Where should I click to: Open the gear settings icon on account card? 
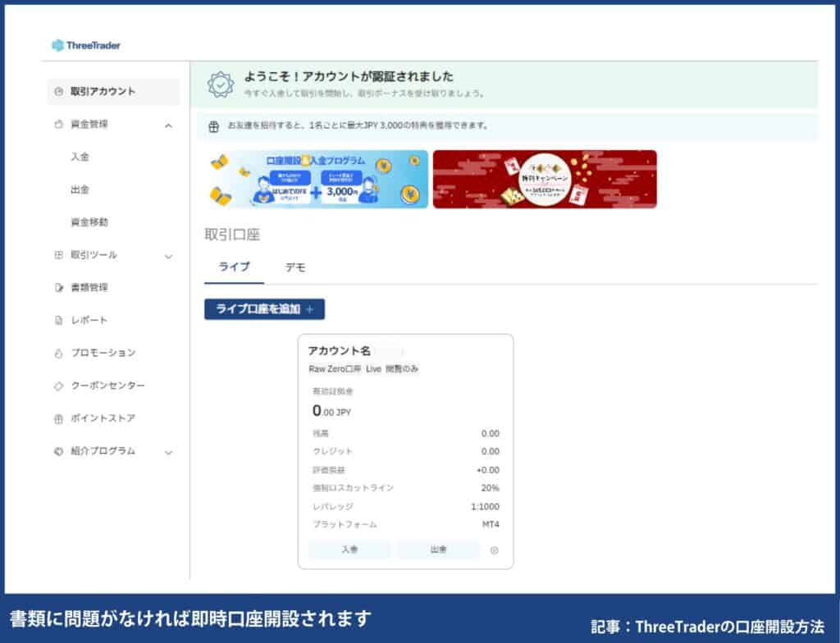tap(495, 550)
